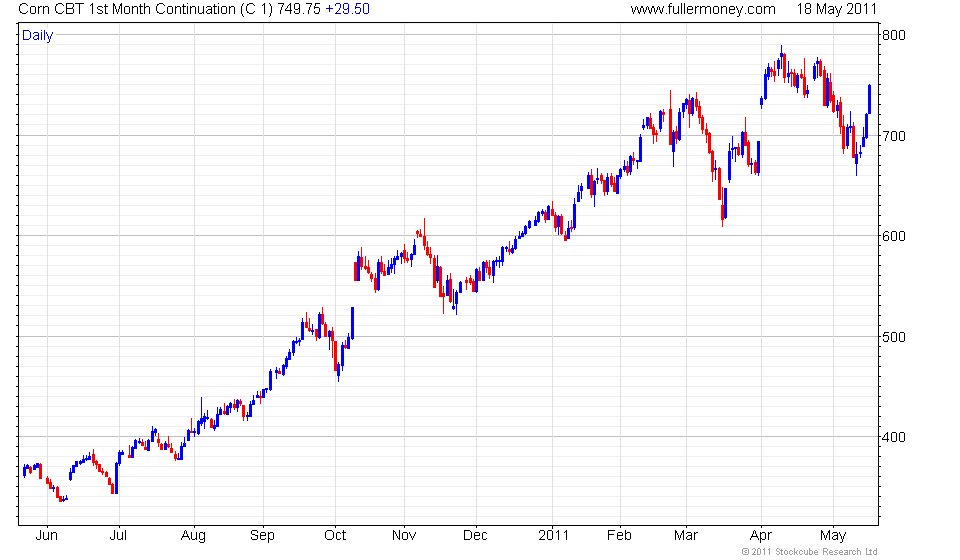Click the Jul month axis label
960x560 pixels.
point(118,536)
